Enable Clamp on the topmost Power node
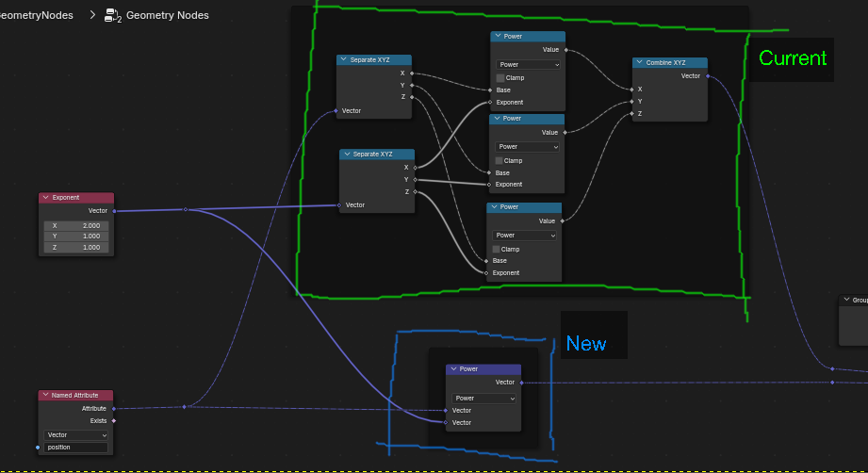Screen dimensions: 868x473 pyautogui.click(x=500, y=78)
